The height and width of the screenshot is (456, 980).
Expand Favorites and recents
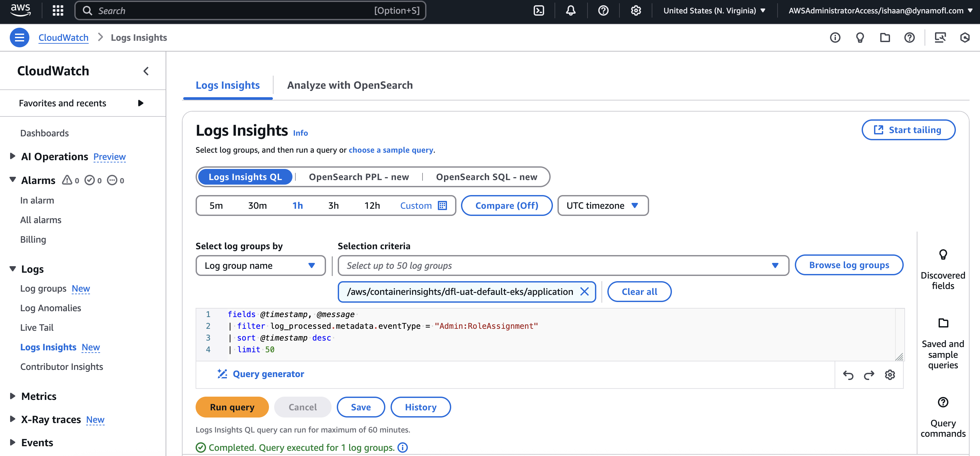[82, 103]
